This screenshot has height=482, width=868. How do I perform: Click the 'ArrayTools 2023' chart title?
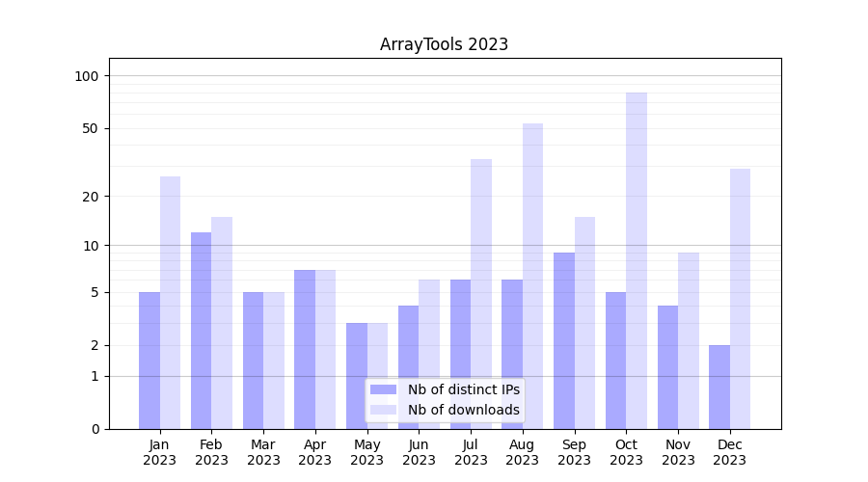point(444,44)
